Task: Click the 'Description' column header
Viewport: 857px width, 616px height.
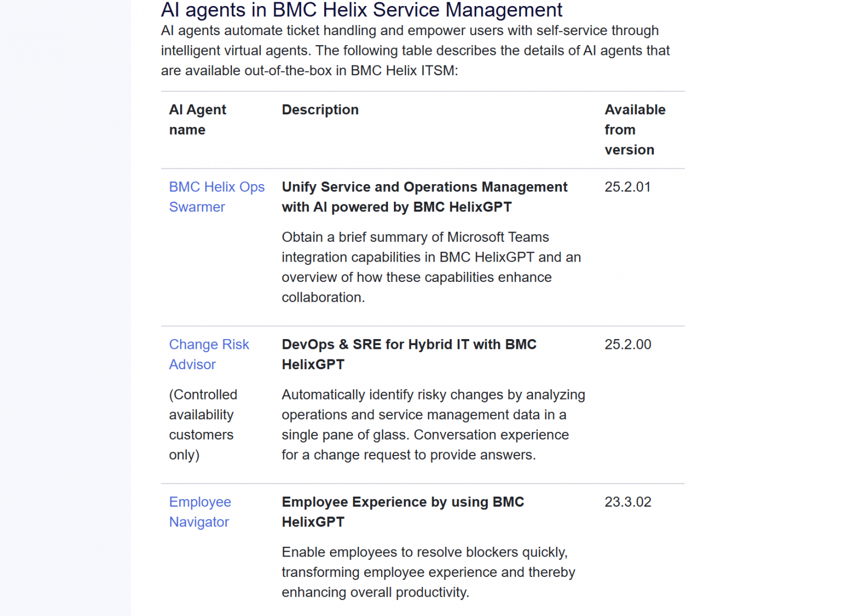Action: 320,110
